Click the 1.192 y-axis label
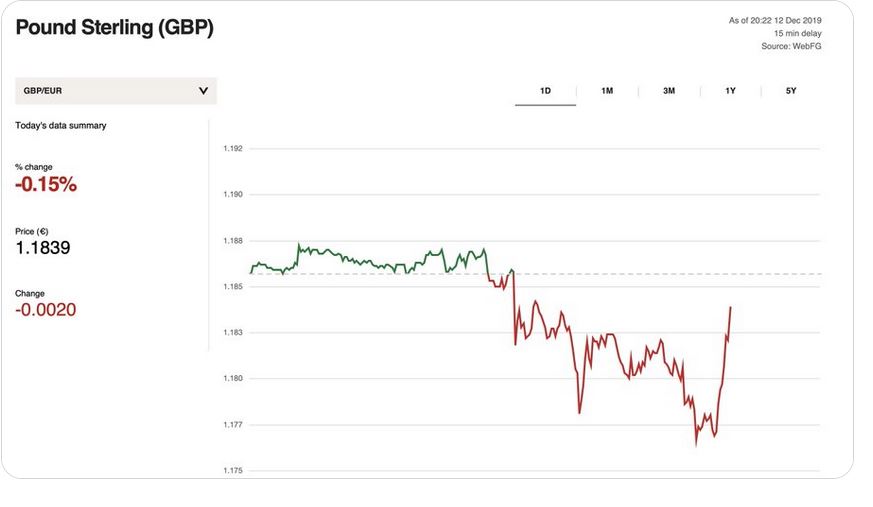The image size is (873, 507). coord(232,149)
